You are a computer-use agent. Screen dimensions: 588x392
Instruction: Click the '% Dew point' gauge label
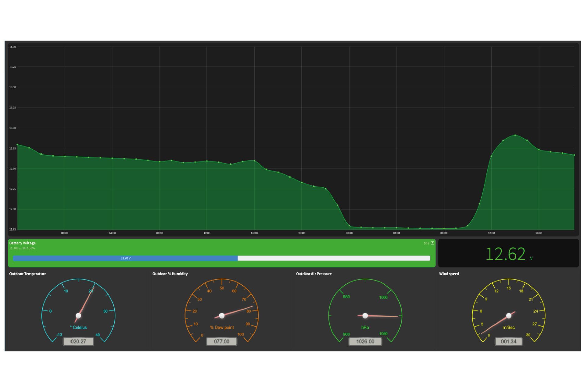point(222,328)
